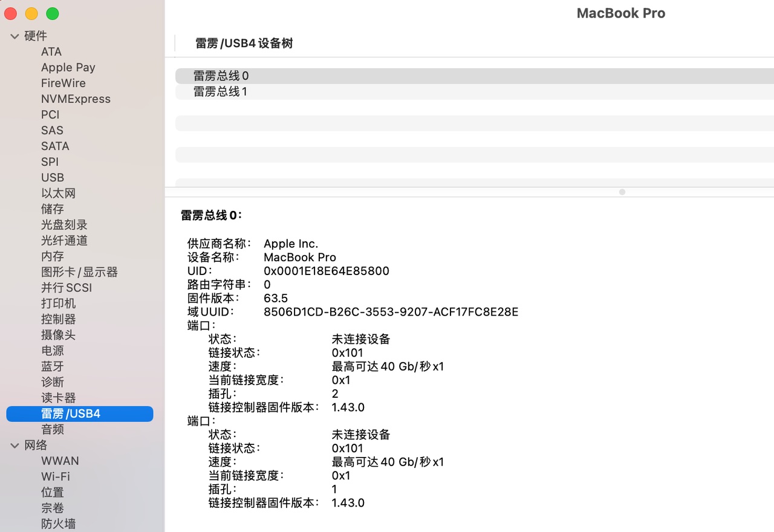774x532 pixels.
Task: Select 储存 in the sidebar
Action: [53, 209]
